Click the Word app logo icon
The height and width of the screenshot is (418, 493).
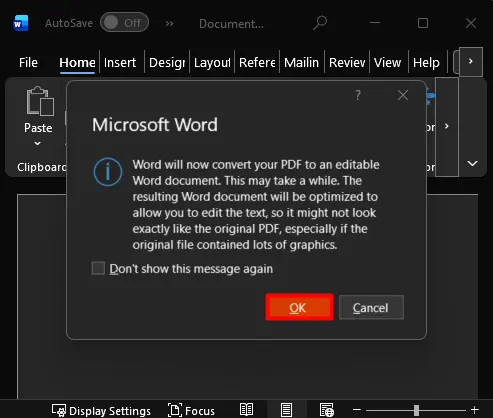20,23
